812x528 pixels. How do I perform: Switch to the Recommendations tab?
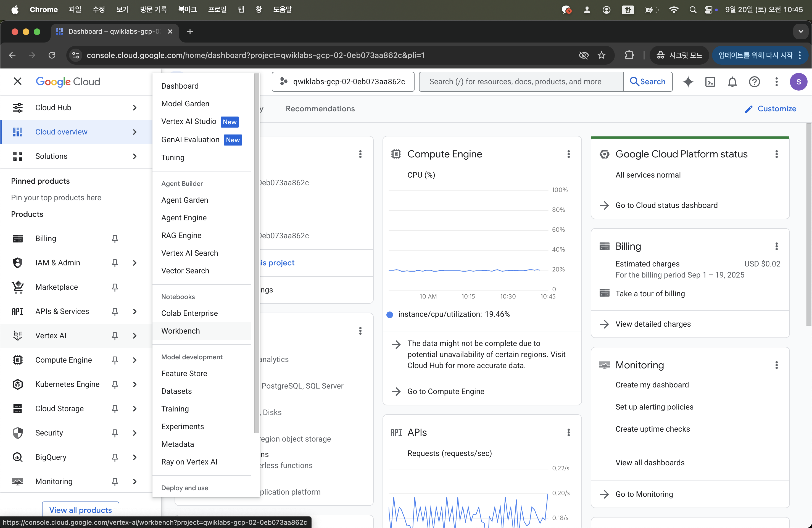click(320, 109)
